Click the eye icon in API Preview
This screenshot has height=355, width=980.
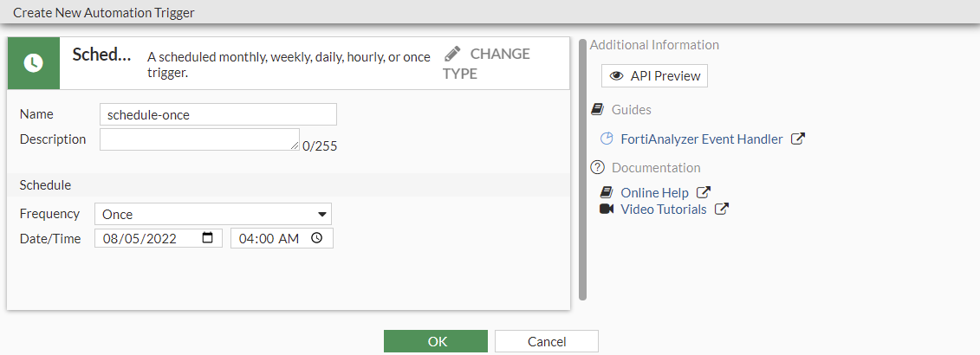617,76
